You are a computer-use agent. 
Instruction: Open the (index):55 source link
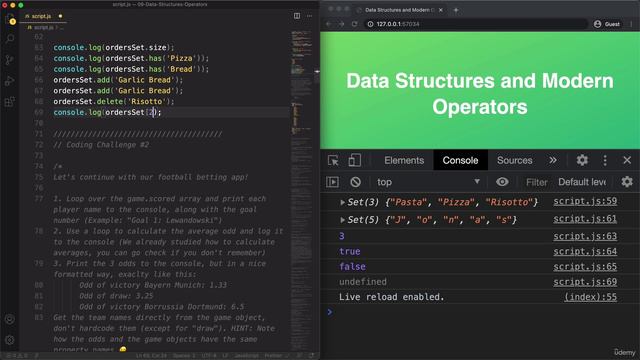click(591, 297)
